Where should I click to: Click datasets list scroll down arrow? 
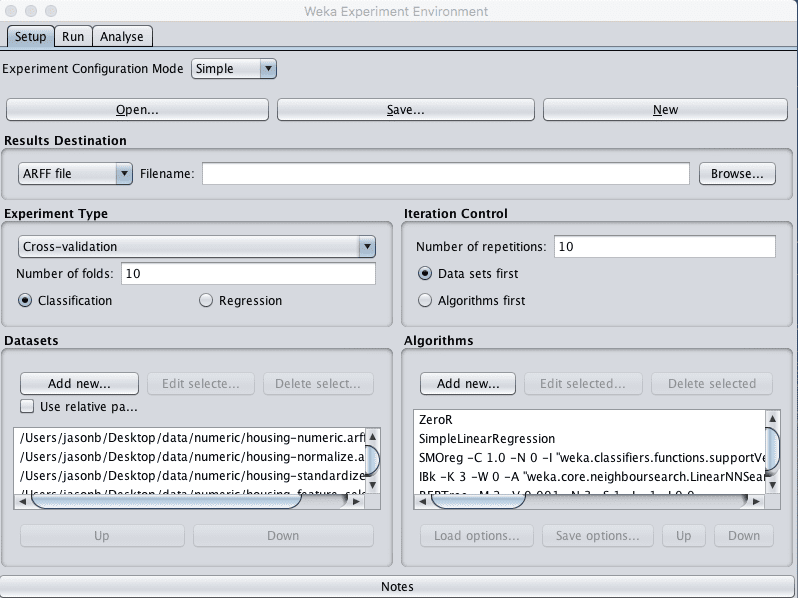point(373,486)
